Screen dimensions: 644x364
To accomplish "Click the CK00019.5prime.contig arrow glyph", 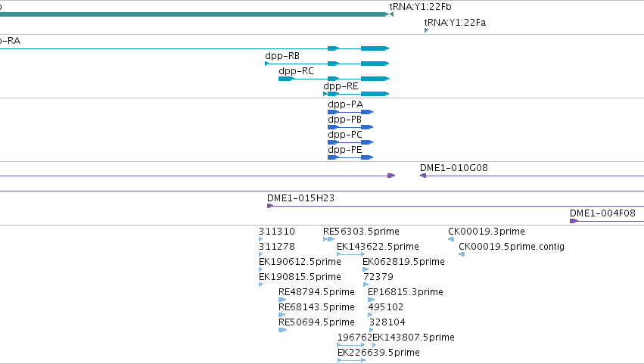I will [462, 254].
